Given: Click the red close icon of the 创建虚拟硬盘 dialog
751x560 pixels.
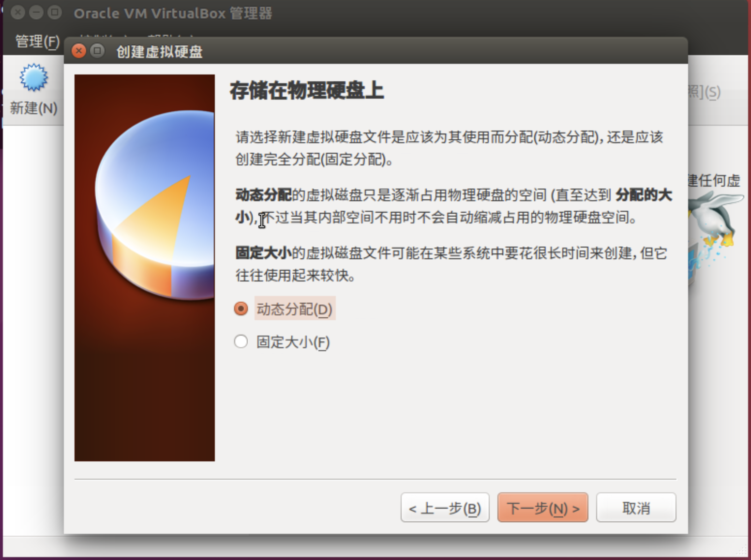Looking at the screenshot, I should [x=79, y=51].
